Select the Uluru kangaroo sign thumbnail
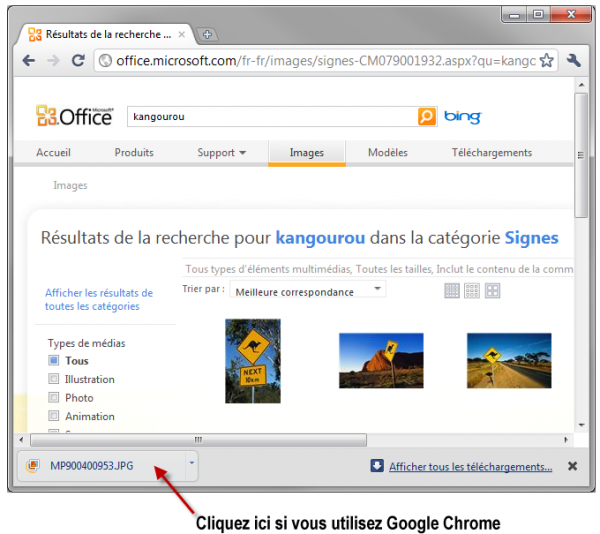This screenshot has height=534, width=600. coord(381,361)
